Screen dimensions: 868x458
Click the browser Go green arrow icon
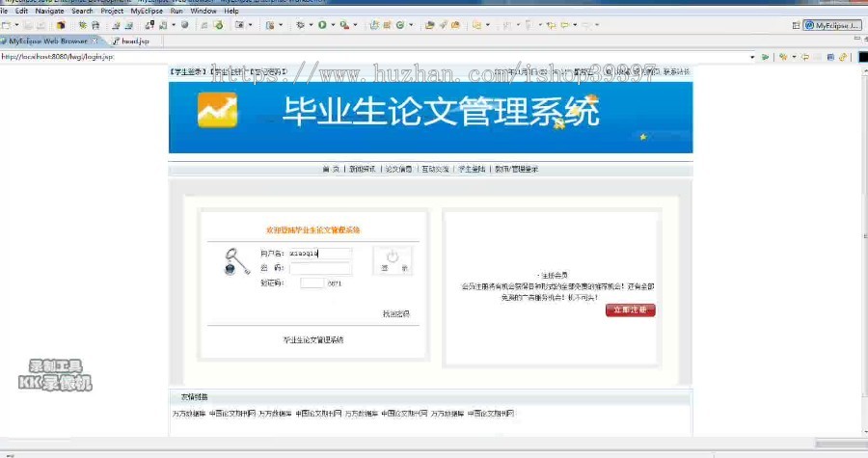click(765, 57)
